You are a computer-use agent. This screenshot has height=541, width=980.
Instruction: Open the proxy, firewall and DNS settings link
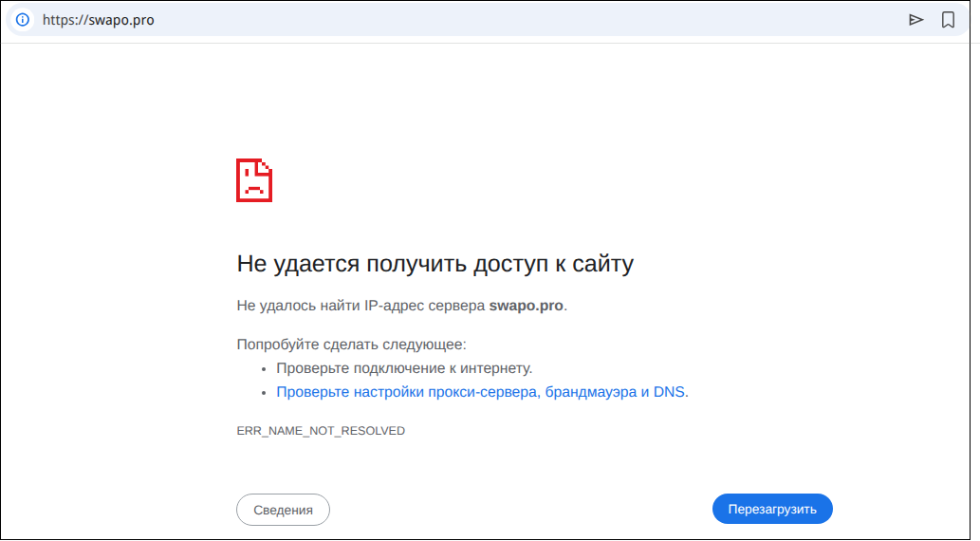pos(481,392)
